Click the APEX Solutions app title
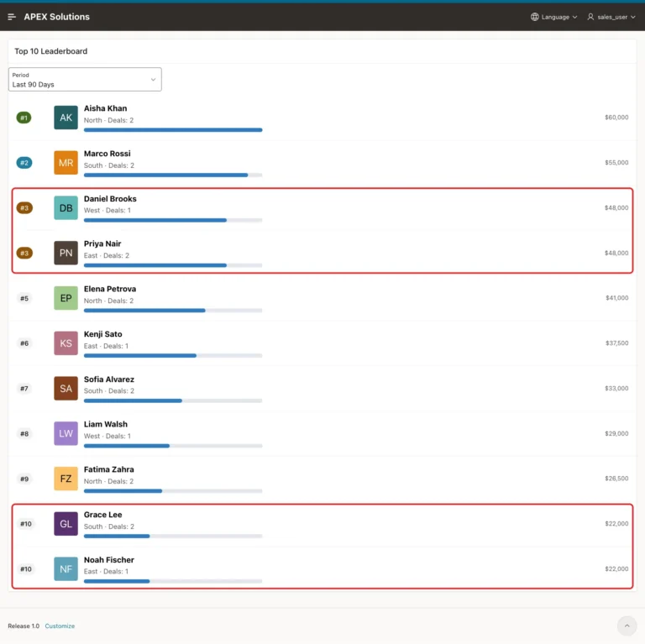Image resolution: width=645 pixels, height=644 pixels. pyautogui.click(x=57, y=17)
